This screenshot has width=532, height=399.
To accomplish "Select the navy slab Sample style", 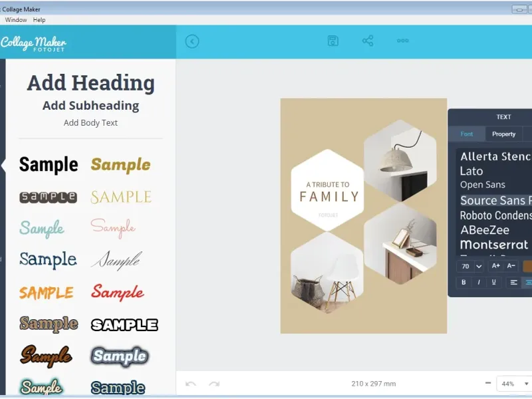I will pos(48,260).
